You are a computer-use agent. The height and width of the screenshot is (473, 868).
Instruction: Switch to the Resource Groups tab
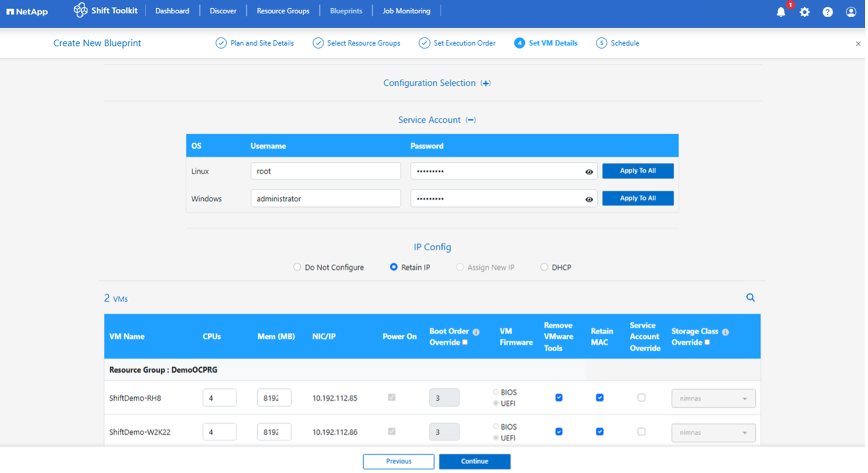tap(283, 11)
